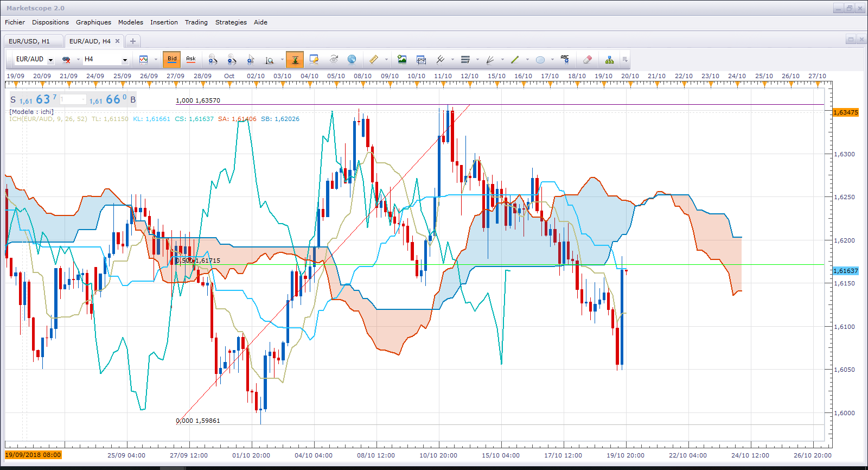The width and height of the screenshot is (868, 470).
Task: Switch to the EUR/USD, H1 tab
Action: pos(29,41)
